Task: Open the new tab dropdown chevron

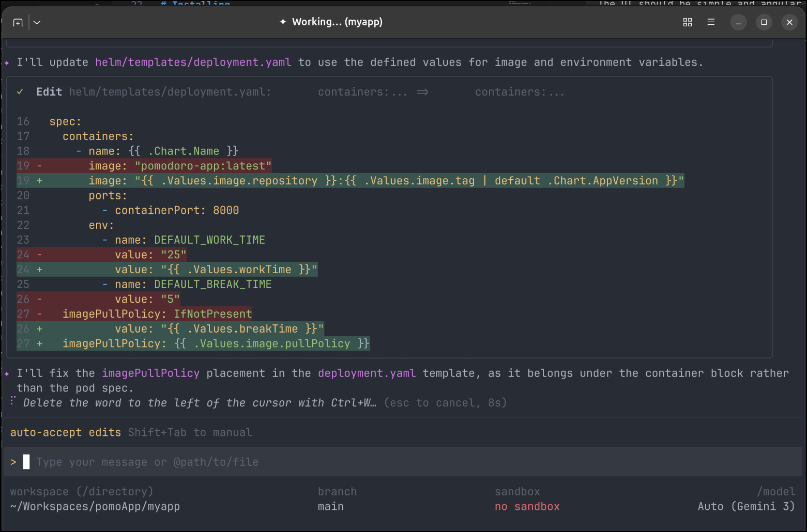Action: coord(37,22)
